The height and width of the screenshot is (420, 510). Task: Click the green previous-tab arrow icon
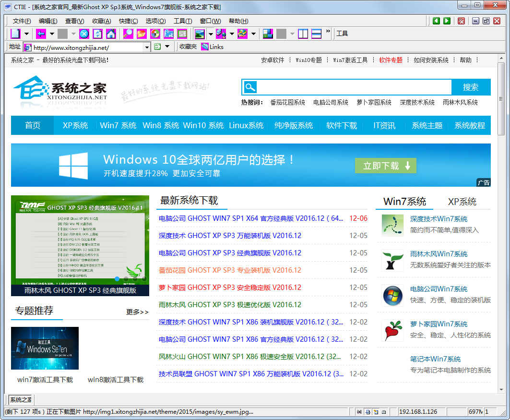436,21
